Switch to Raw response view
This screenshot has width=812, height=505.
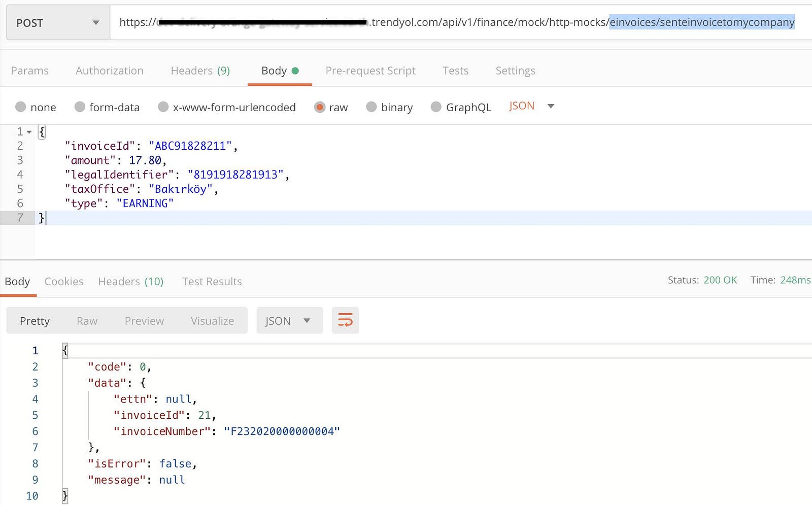pyautogui.click(x=87, y=321)
